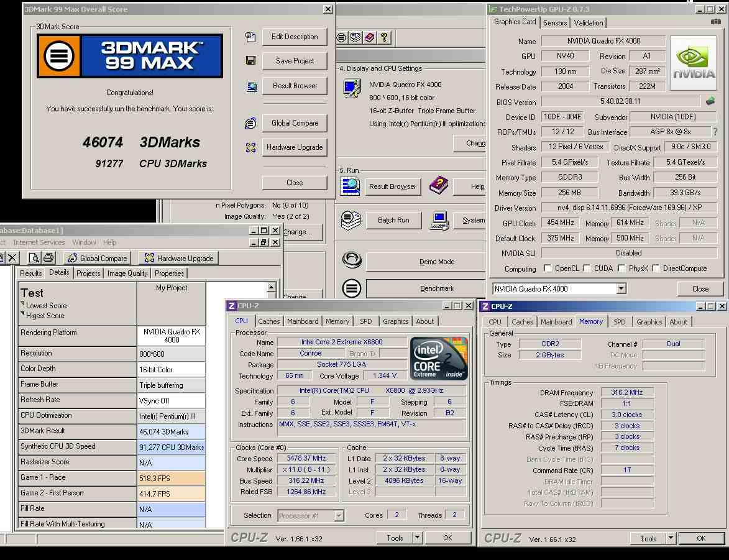Click the Benchmark button
Viewport: 729px width, 560px height.
click(x=425, y=289)
